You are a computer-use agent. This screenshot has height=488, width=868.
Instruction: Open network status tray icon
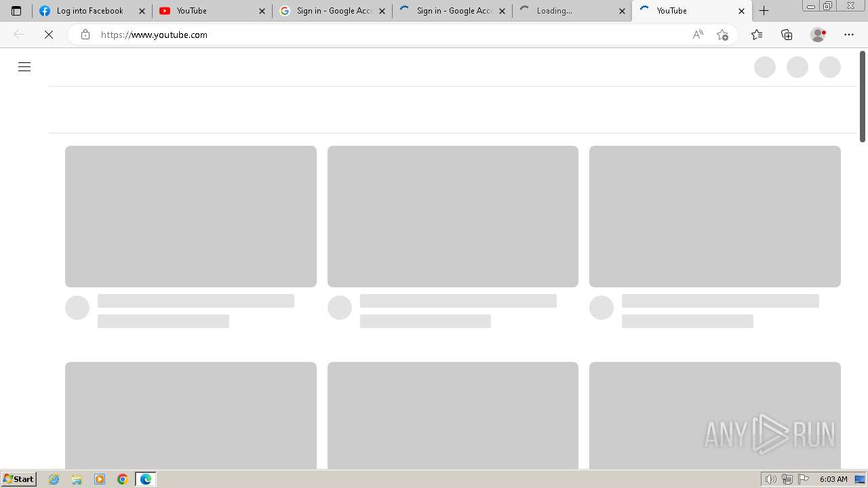(x=787, y=479)
